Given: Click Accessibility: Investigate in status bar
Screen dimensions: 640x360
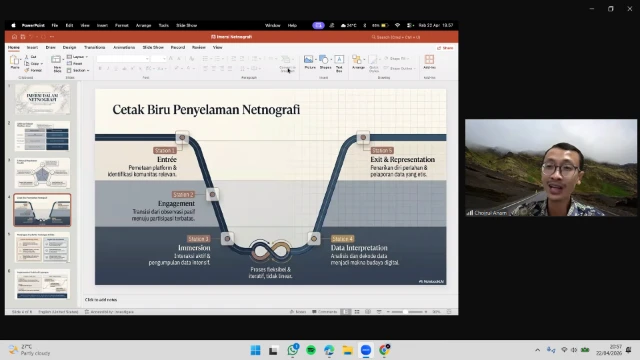Looking at the screenshot, I should click(109, 312).
